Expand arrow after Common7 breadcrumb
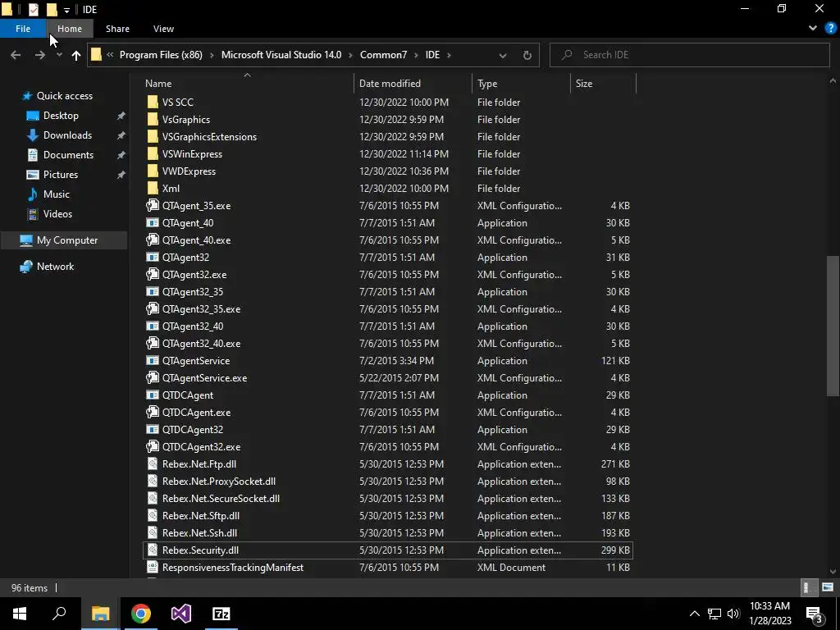This screenshot has height=630, width=840. click(x=416, y=55)
